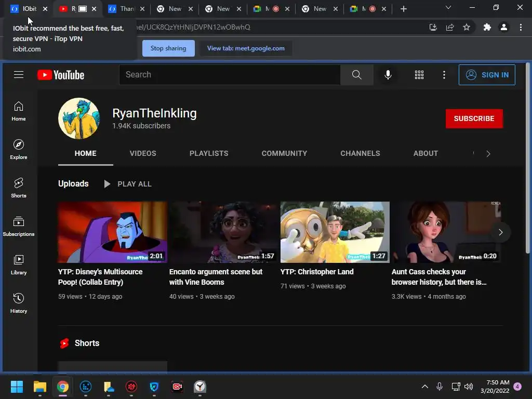Bookmark page with the star icon
The width and height of the screenshot is (532, 399).
pos(467,27)
